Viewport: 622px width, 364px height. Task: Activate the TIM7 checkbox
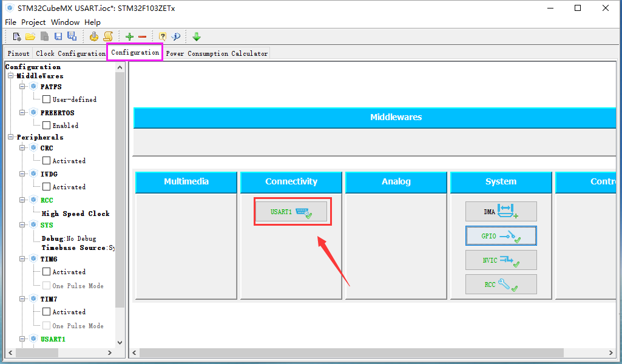[46, 312]
